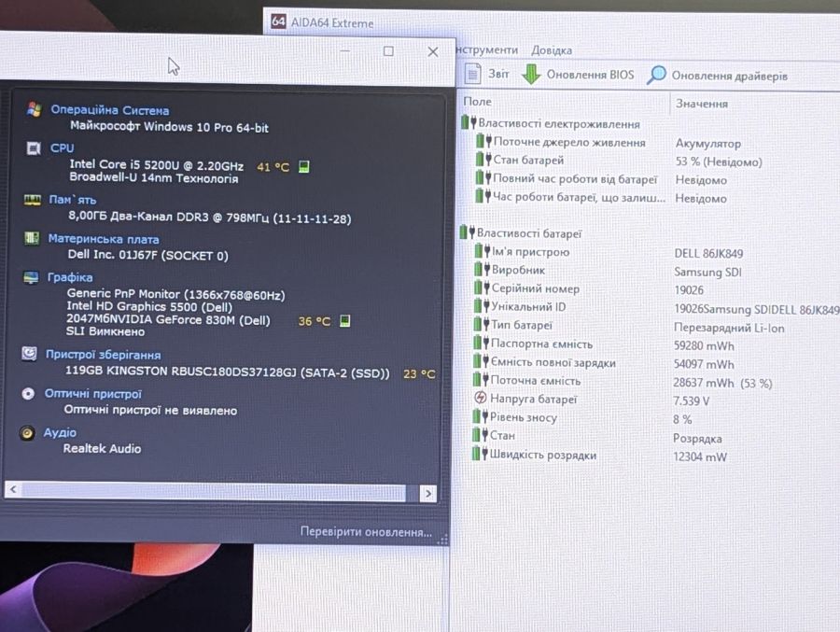Viewport: 840px width, 632px height.
Task: Click the Оновлення BIOS toolbar label
Action: pyautogui.click(x=590, y=75)
